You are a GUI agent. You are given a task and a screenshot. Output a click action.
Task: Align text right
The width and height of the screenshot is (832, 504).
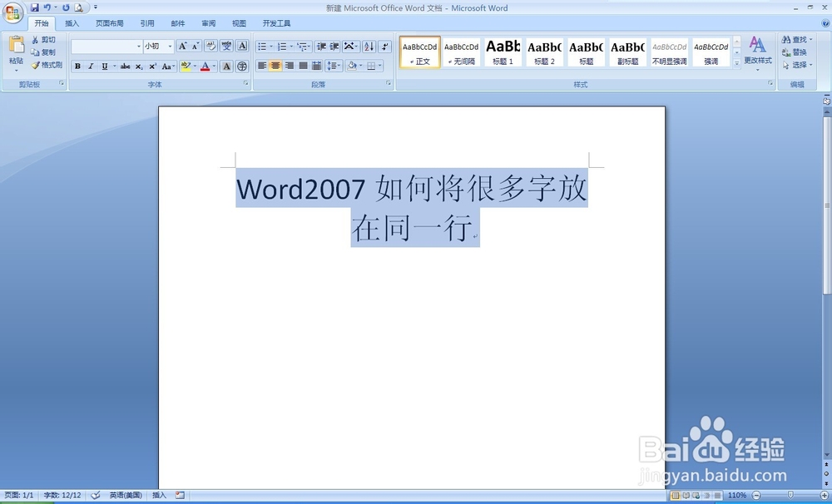pyautogui.click(x=290, y=66)
